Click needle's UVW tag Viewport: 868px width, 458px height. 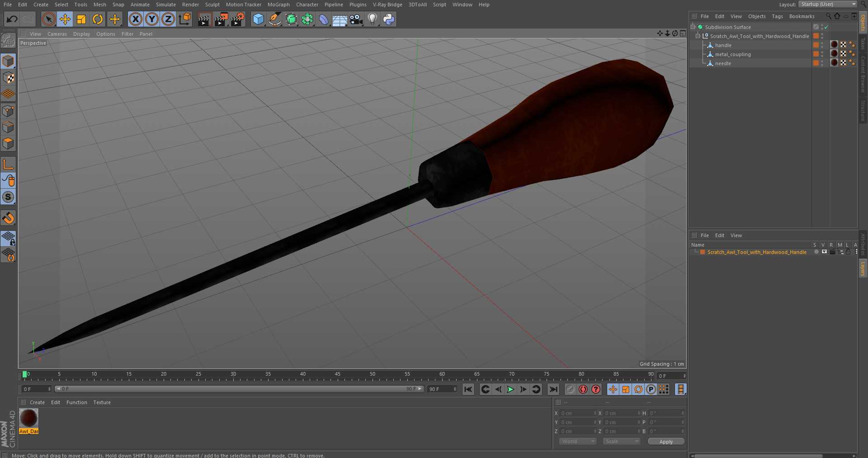pyautogui.click(x=843, y=62)
